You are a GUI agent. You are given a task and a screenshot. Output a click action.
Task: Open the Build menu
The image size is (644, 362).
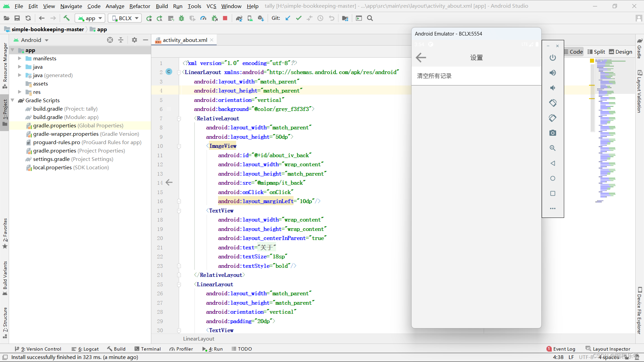(x=162, y=6)
